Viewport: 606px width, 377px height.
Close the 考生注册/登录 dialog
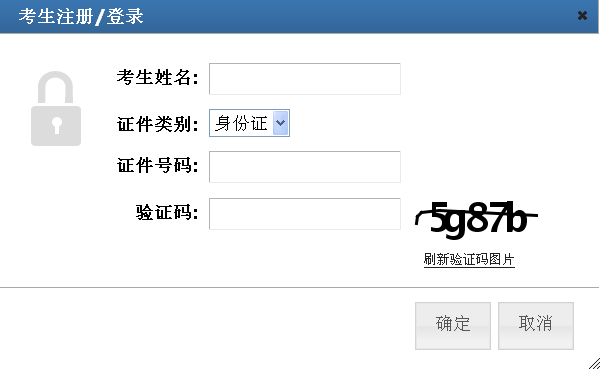[x=582, y=16]
